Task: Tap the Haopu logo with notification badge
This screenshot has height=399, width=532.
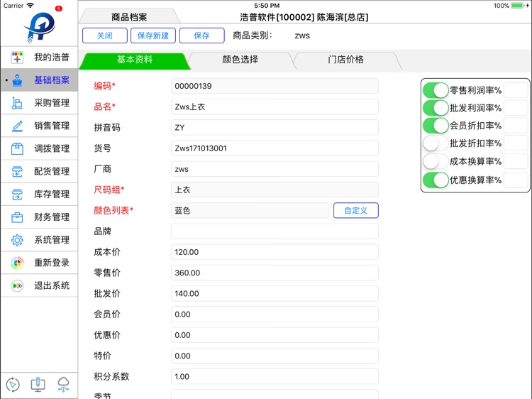Action: 40,26
